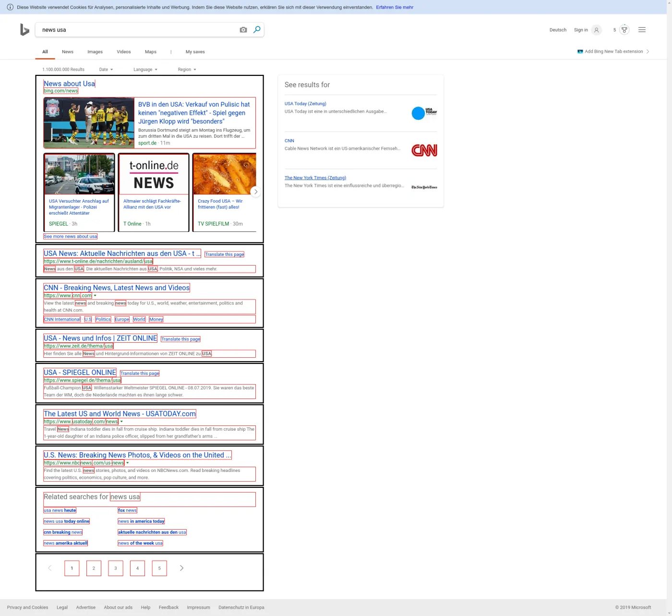Open the CNN Politics sublink
The height and width of the screenshot is (616, 672).
tap(103, 319)
